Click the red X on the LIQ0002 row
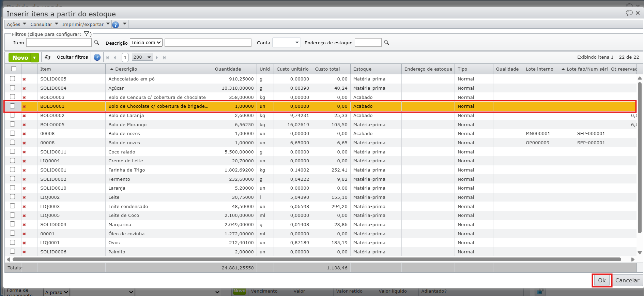Image resolution: width=644 pixels, height=296 pixels. [x=24, y=197]
